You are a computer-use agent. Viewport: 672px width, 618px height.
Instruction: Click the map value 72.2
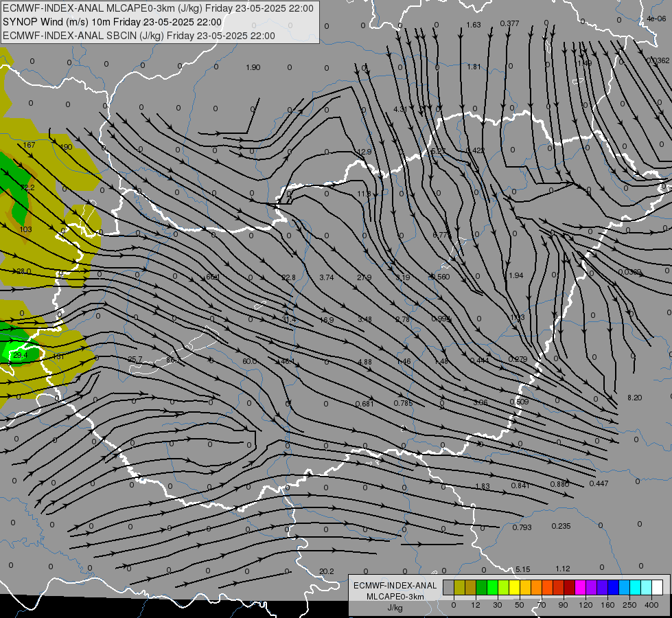coord(27,187)
